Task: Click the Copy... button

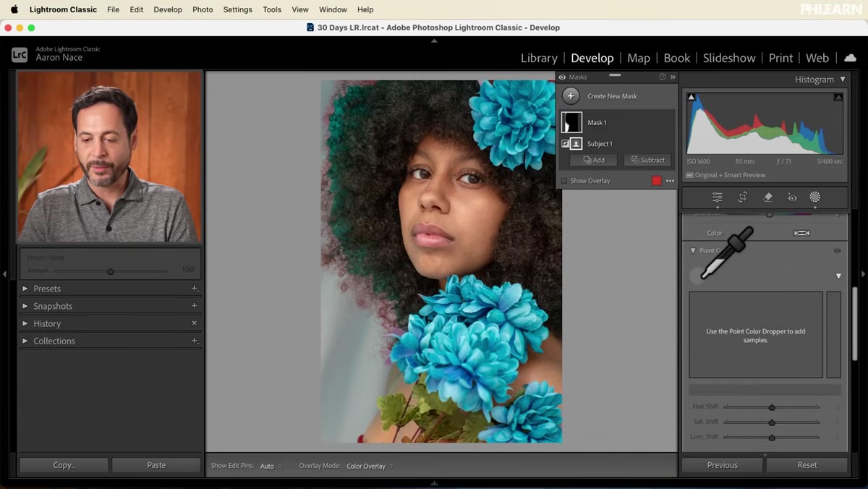Action: (x=64, y=465)
